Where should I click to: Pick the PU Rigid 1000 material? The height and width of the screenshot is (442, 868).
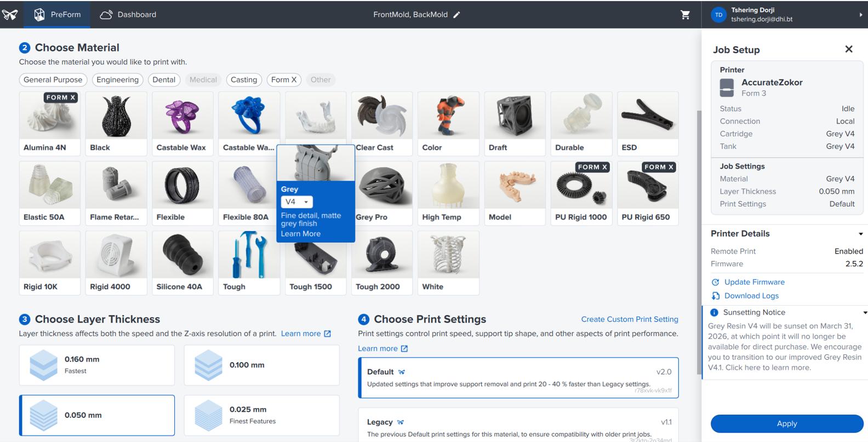coord(581,193)
